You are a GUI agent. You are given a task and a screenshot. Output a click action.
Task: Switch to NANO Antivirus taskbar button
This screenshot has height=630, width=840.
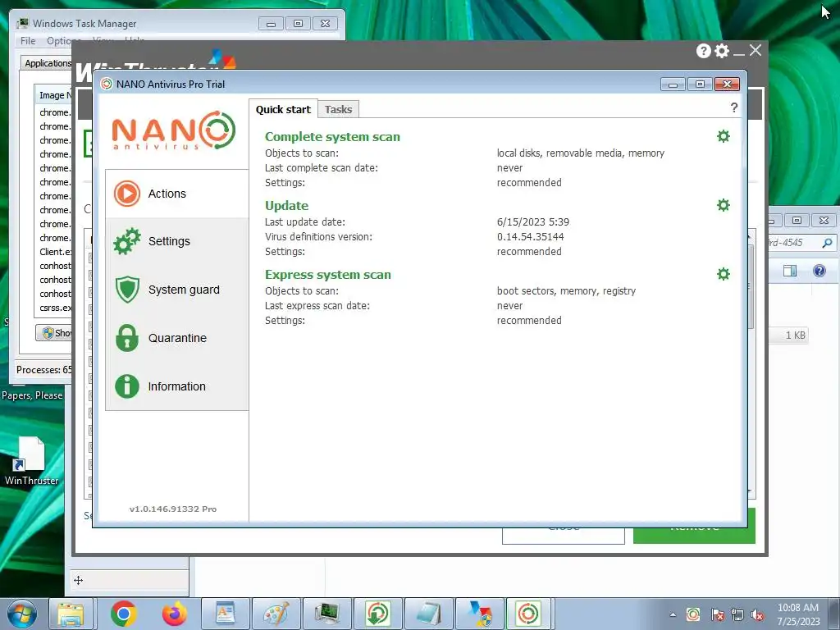pos(528,614)
